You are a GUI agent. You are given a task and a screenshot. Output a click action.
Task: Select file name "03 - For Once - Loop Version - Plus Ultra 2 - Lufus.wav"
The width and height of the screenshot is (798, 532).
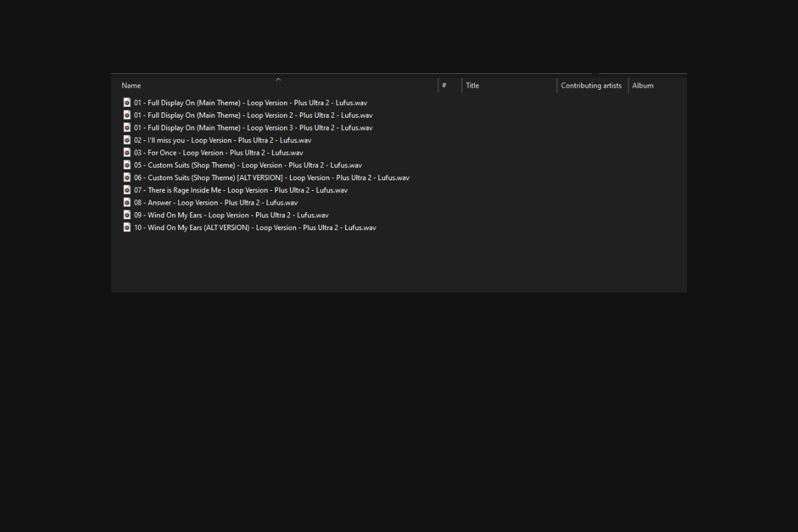(218, 153)
